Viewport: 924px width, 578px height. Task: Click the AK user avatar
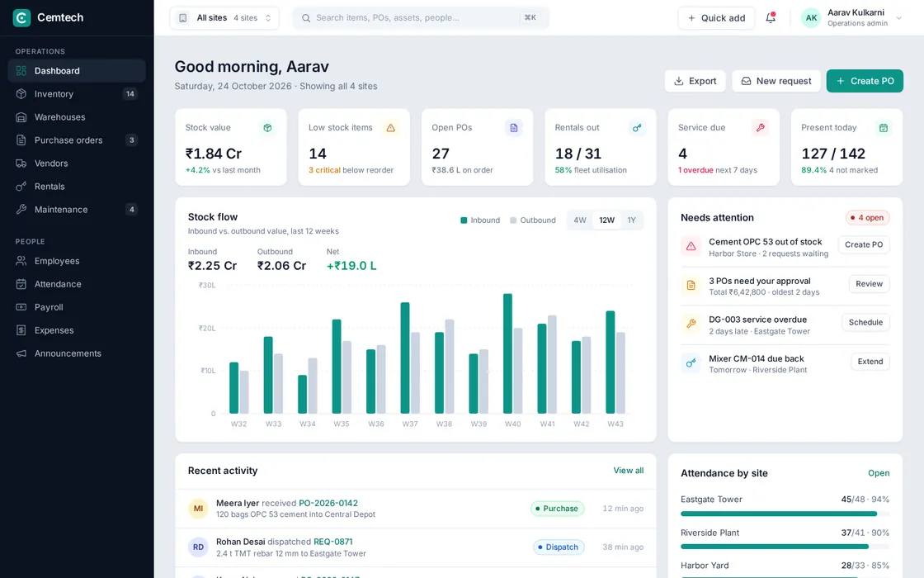pos(811,17)
